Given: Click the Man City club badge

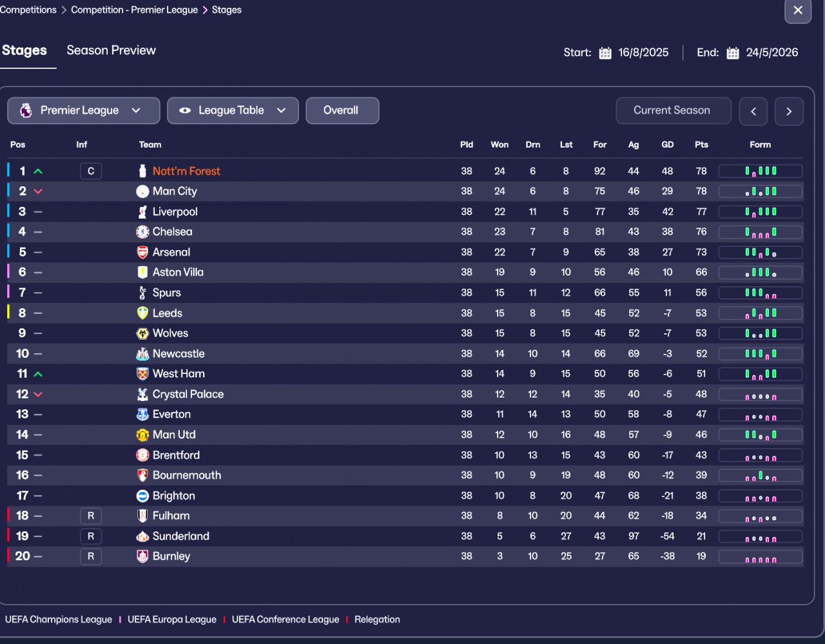Looking at the screenshot, I should click(x=142, y=191).
